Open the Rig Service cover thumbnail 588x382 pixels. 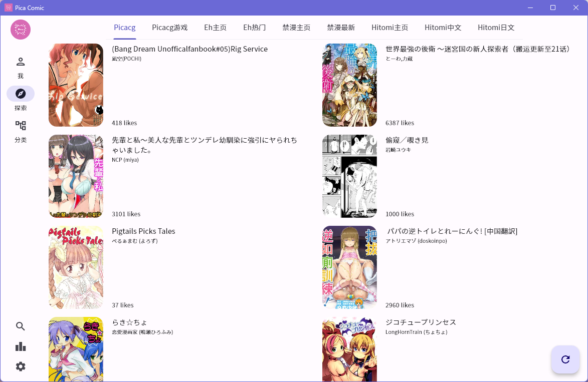(76, 85)
